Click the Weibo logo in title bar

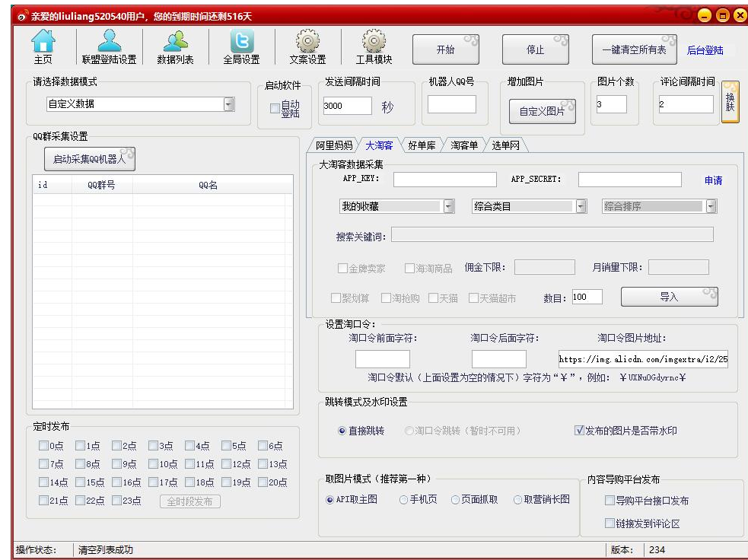click(22, 17)
